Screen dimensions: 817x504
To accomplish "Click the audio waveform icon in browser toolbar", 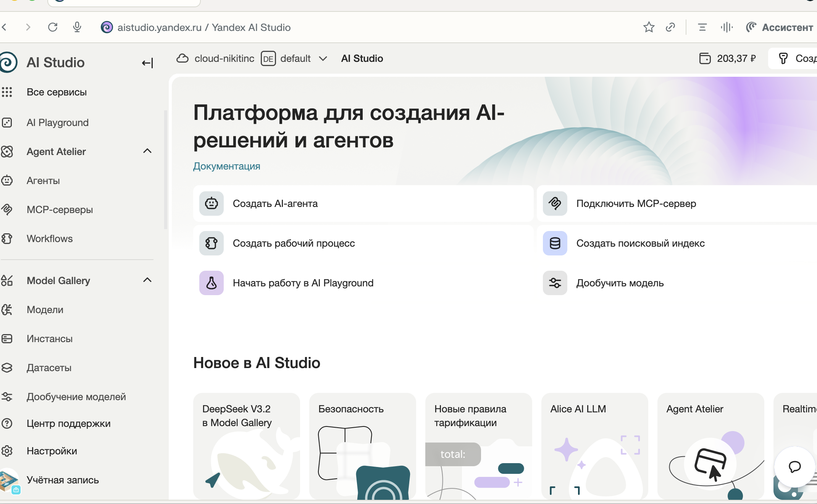I will coord(727,27).
